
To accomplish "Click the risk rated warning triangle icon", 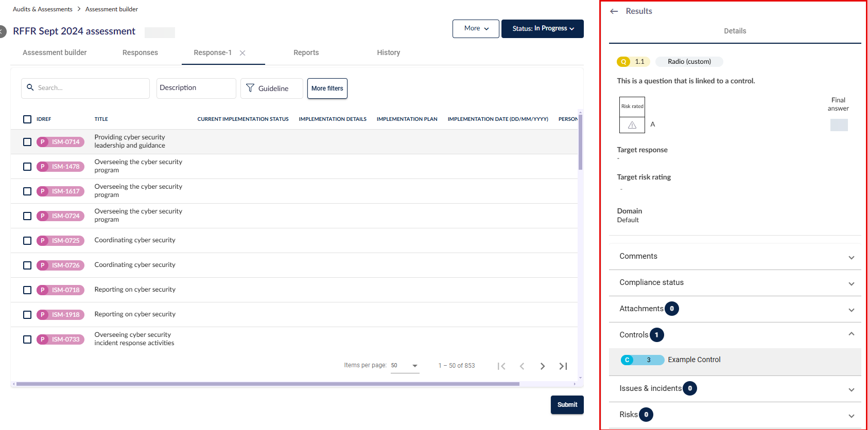I will coord(632,125).
